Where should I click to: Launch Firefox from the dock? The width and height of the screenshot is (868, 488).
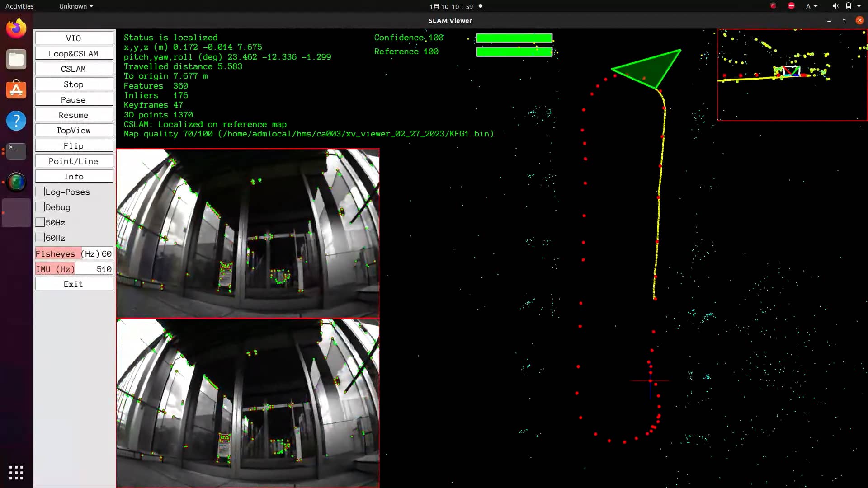coord(16,28)
